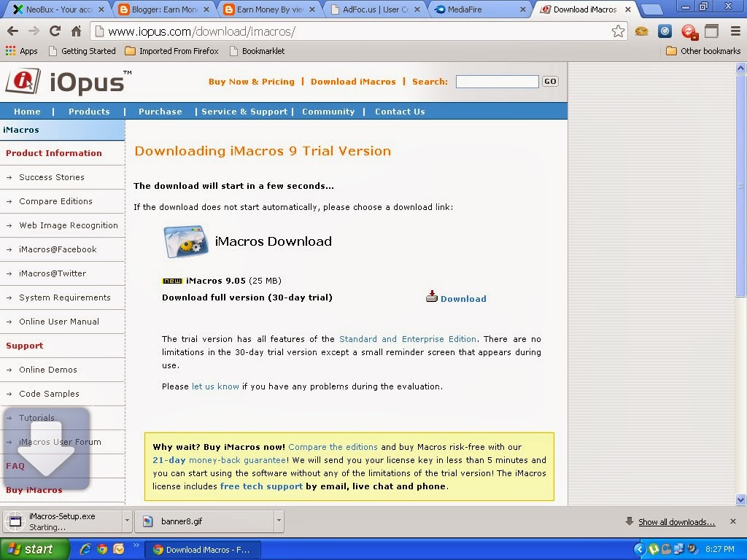The height and width of the screenshot is (560, 747).
Task: Click Show all downloads link
Action: click(676, 522)
